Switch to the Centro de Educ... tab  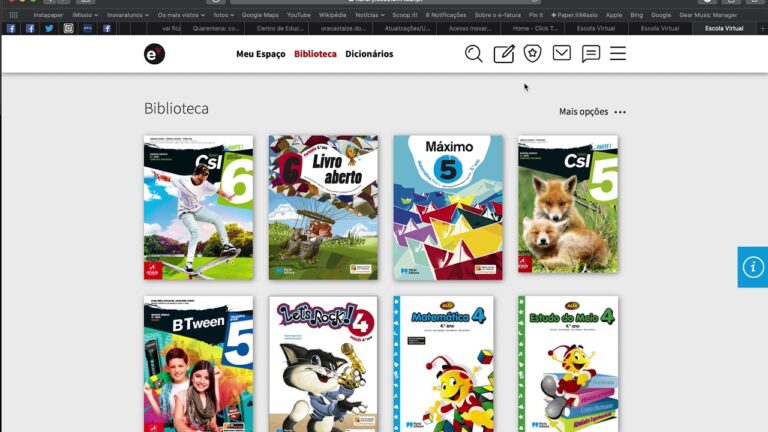[x=280, y=28]
